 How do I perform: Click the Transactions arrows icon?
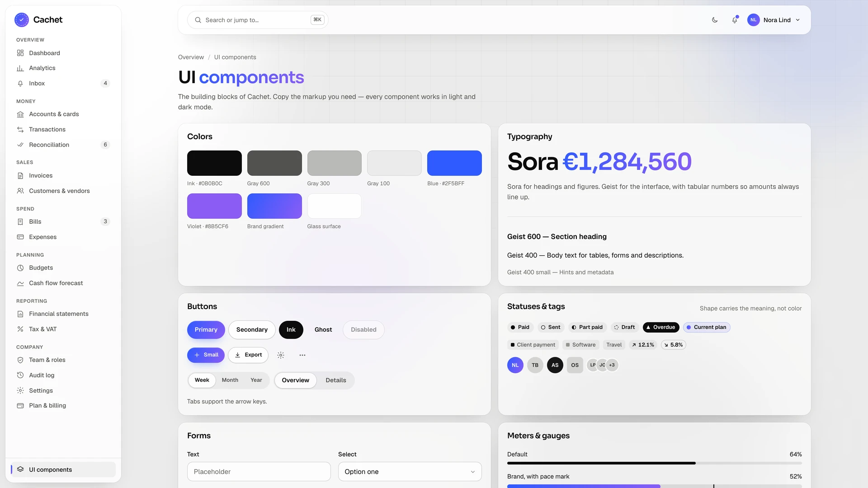[x=20, y=130]
